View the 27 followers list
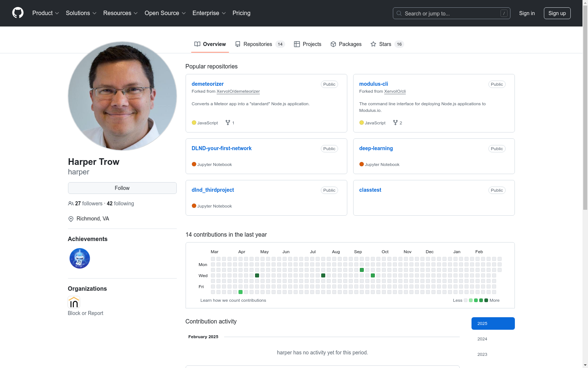 pos(89,204)
